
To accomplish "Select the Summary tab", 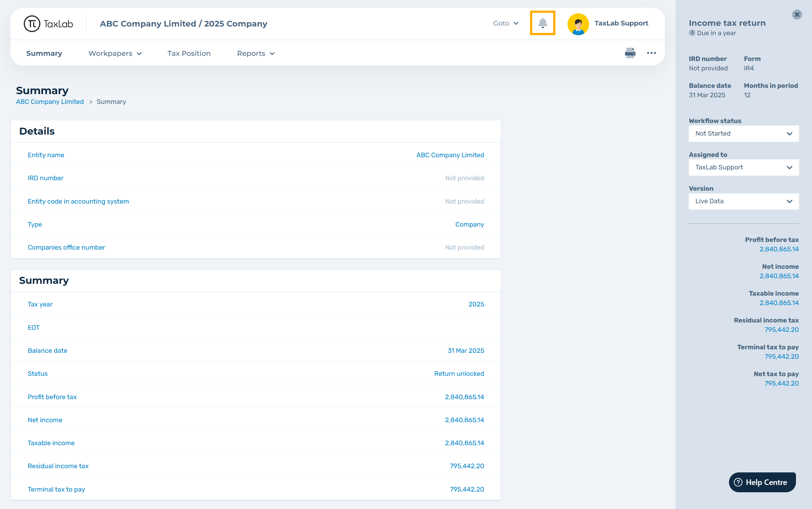I will pos(44,53).
